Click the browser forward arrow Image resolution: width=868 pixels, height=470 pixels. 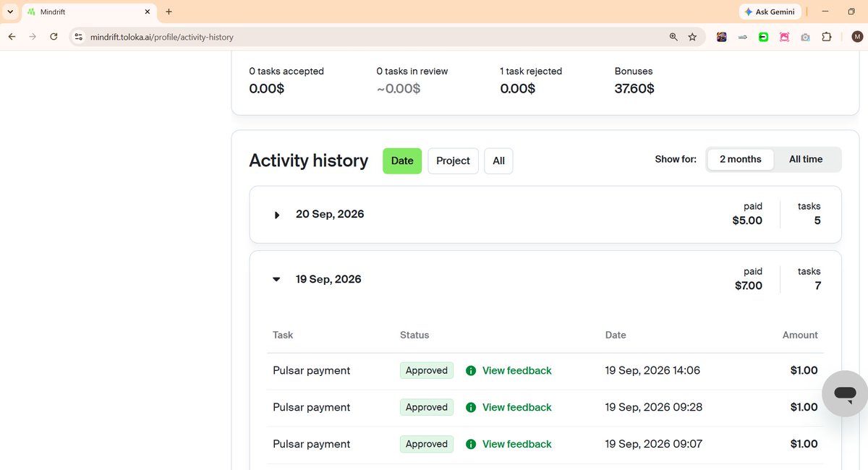(x=33, y=37)
